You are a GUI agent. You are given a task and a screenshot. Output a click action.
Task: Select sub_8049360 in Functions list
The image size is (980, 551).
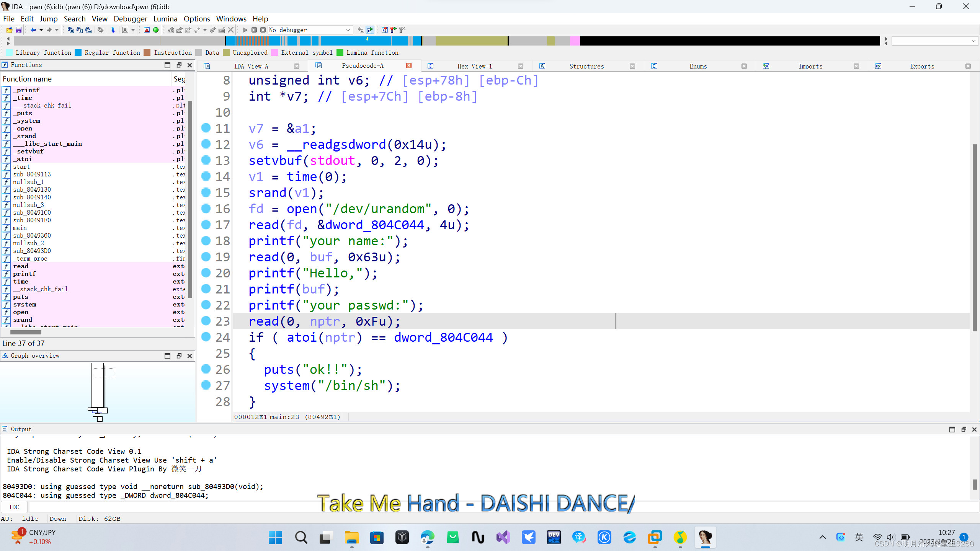[32, 235]
